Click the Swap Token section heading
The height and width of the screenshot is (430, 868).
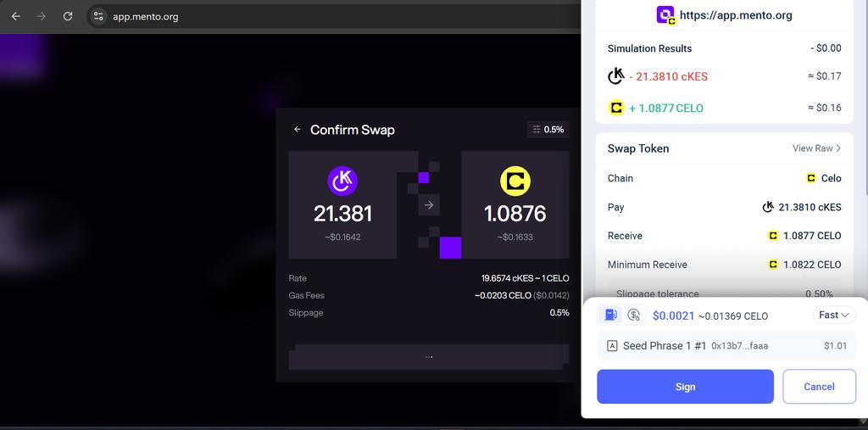638,148
